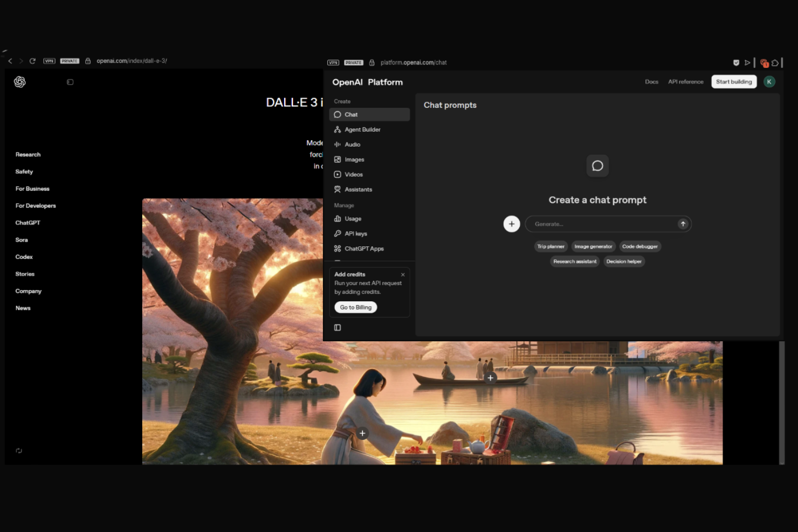798x532 pixels.
Task: Click the plus hotspot on the kneeling woman
Action: click(x=362, y=433)
